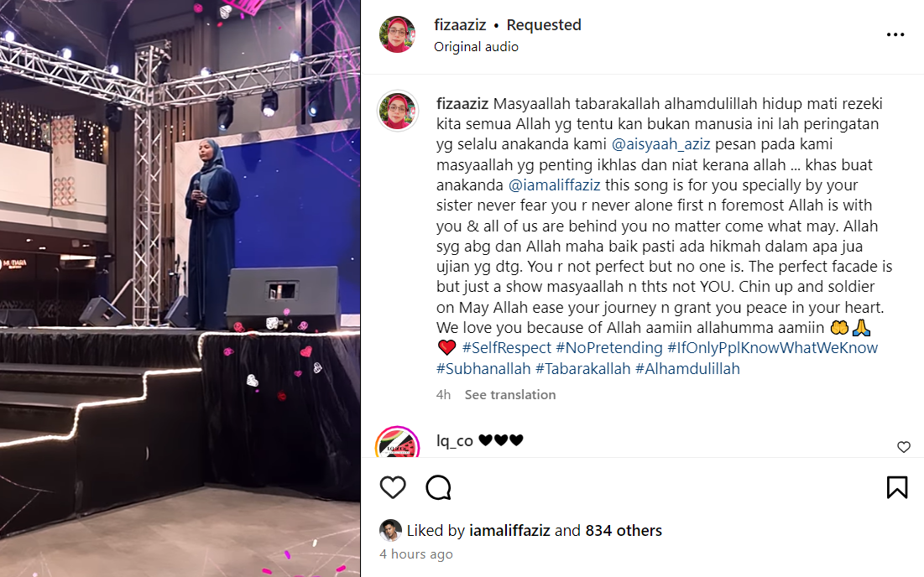Viewport: 924px width, 577px height.
Task: Click See translation under caption
Action: [x=510, y=395]
